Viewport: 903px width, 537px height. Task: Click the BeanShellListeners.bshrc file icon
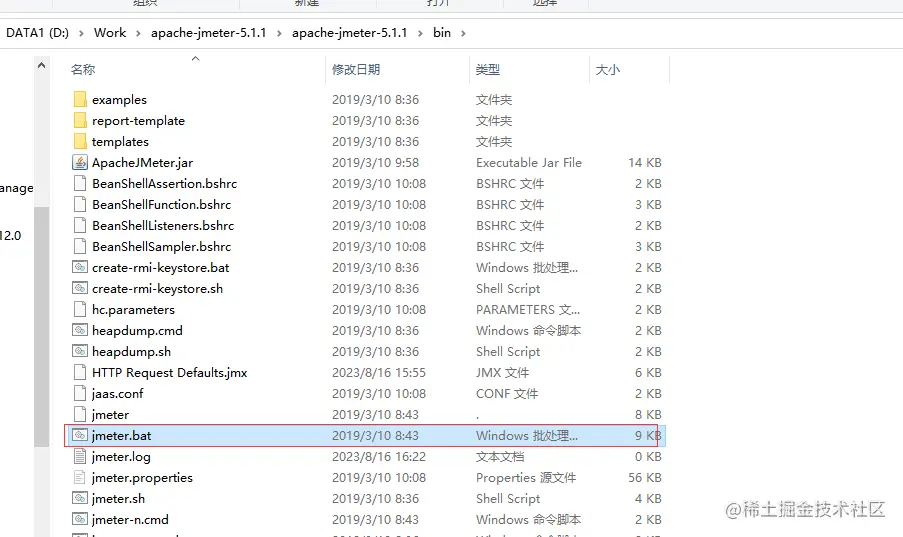(80, 225)
